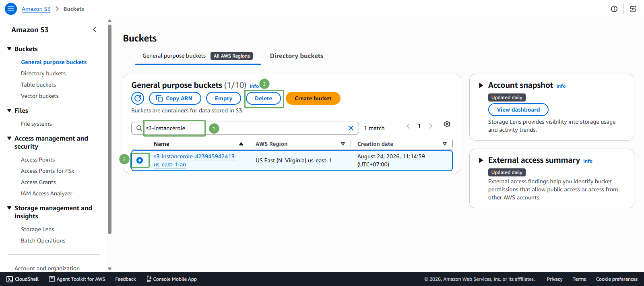Switch to Directory buckets tab
Screen dimensions: 644x286
click(297, 56)
